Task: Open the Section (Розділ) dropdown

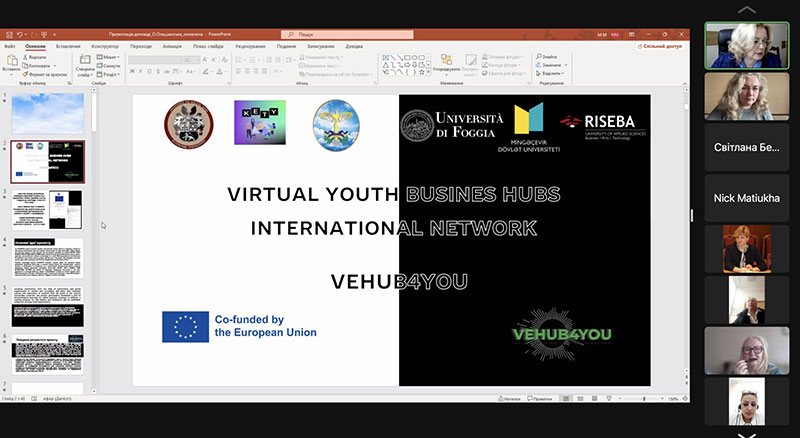Action: (108, 74)
